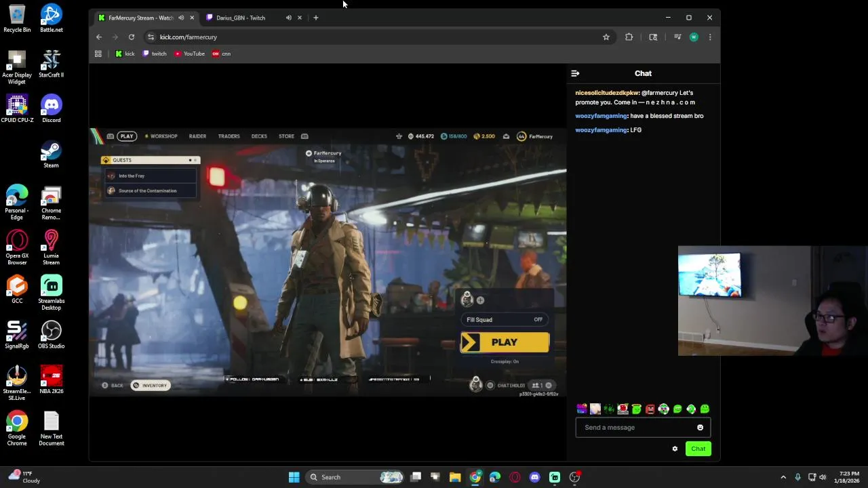868x488 pixels.
Task: Click BACK button in game
Action: tap(113, 386)
